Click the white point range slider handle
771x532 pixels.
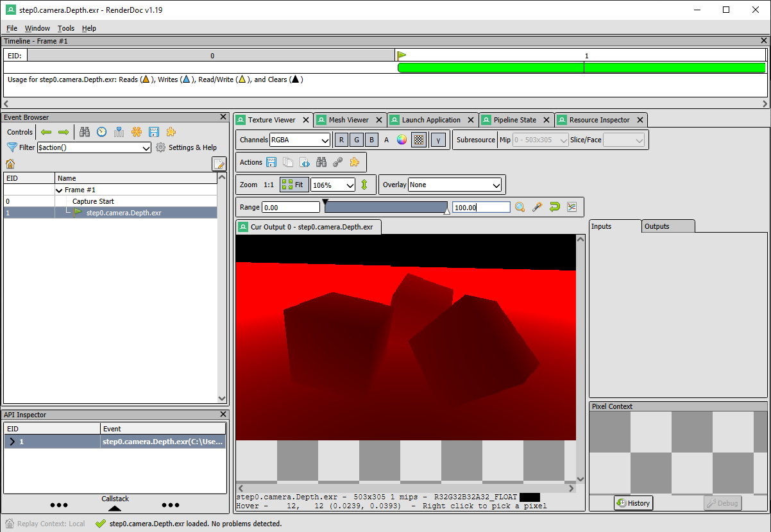coord(447,210)
